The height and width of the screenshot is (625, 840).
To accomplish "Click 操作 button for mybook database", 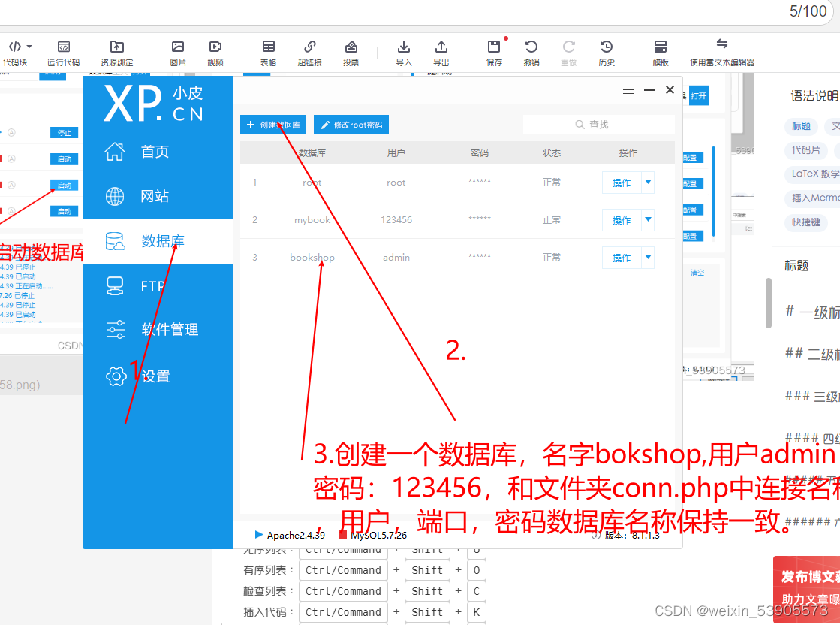I will coord(622,220).
